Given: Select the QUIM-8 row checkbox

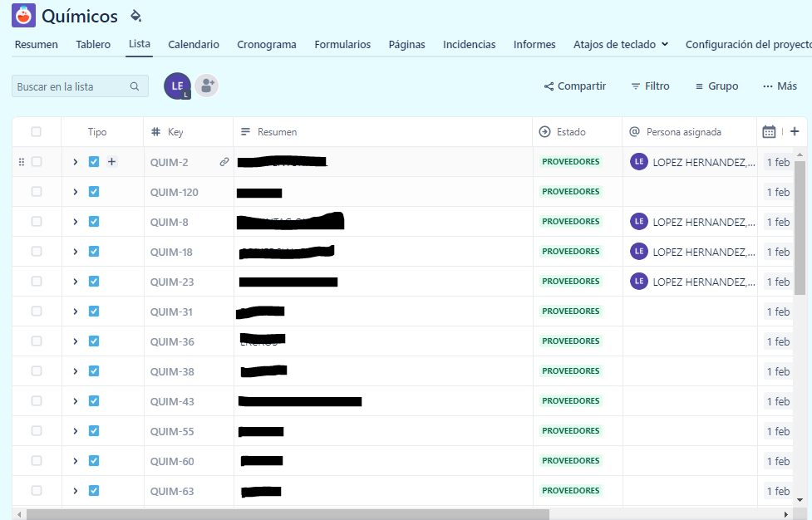Looking at the screenshot, I should click(37, 222).
